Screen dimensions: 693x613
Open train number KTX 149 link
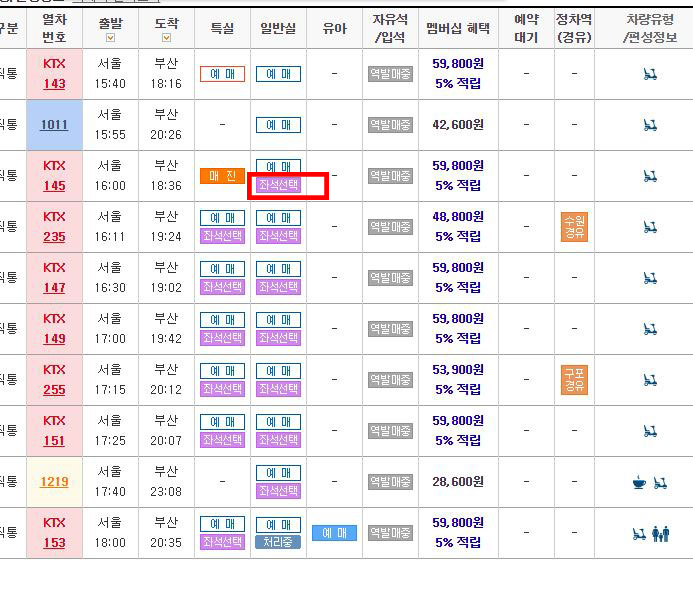click(x=54, y=339)
